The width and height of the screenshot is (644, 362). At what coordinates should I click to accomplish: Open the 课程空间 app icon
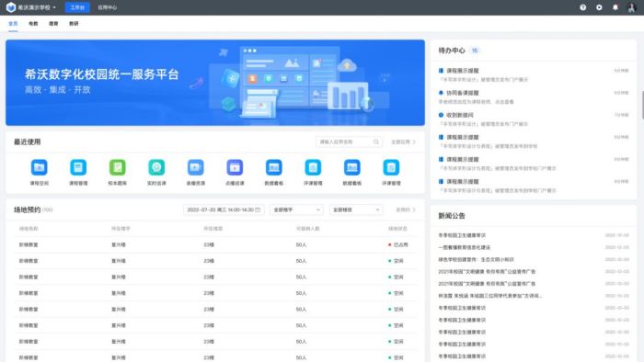pyautogui.click(x=39, y=167)
